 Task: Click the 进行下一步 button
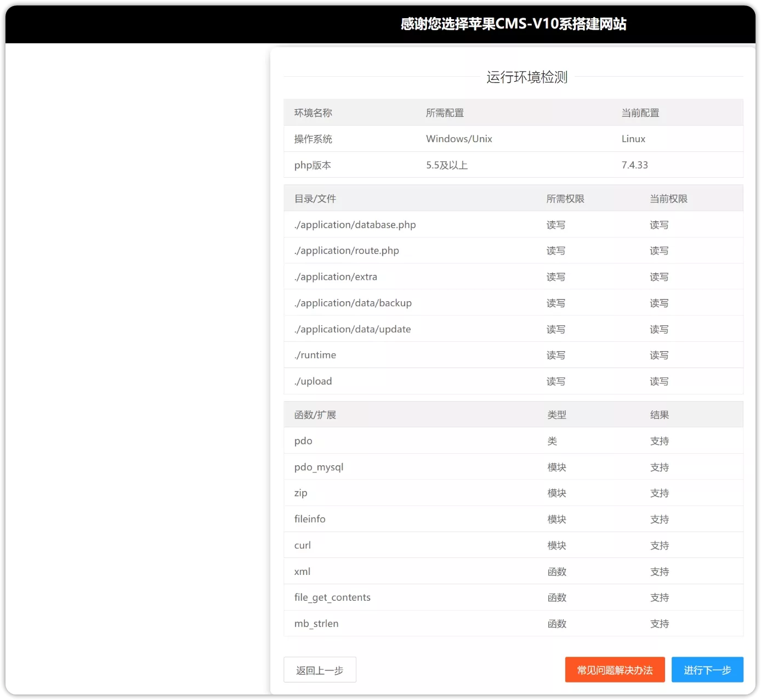point(707,670)
